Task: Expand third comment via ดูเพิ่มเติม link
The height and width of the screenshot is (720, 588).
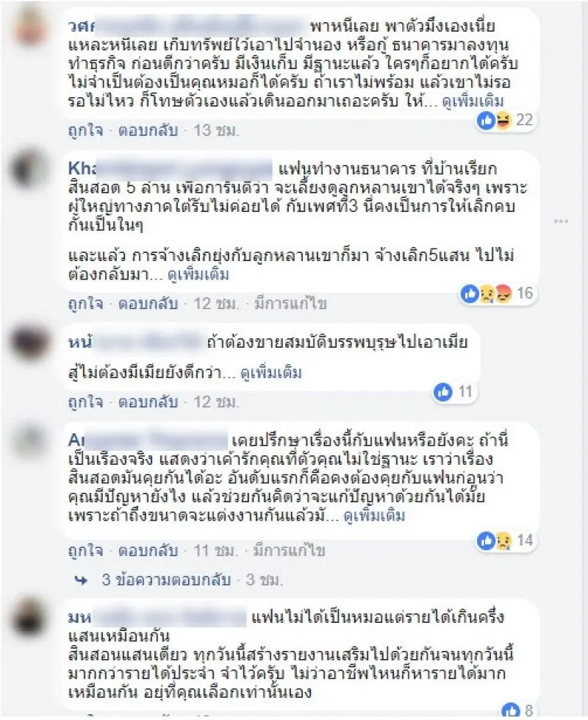Action: coord(271,373)
